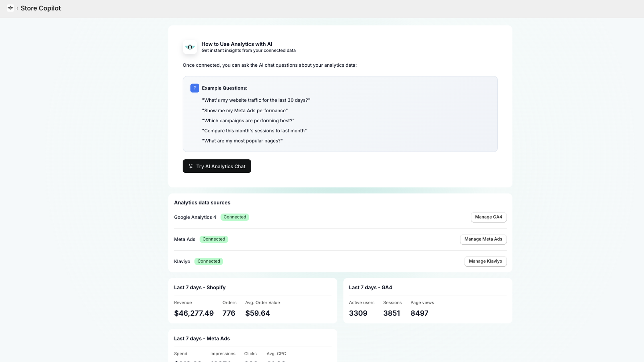Select the website traffic example question
Screen dimensions: 644x362
tap(256, 100)
